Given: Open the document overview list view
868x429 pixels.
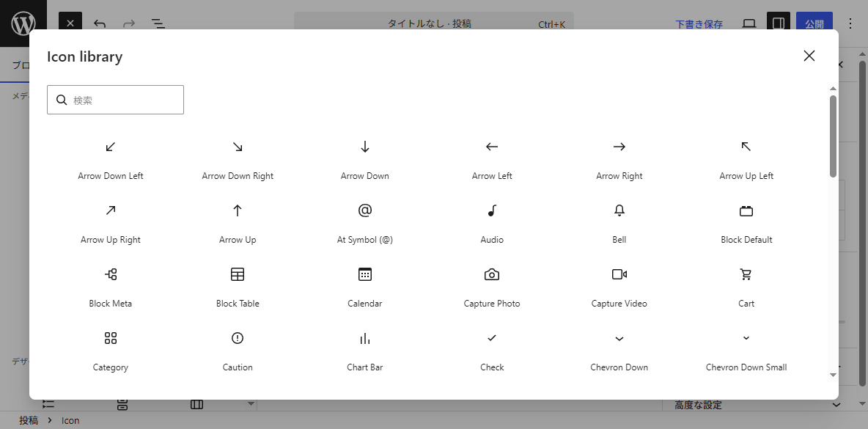Looking at the screenshot, I should tap(158, 23).
